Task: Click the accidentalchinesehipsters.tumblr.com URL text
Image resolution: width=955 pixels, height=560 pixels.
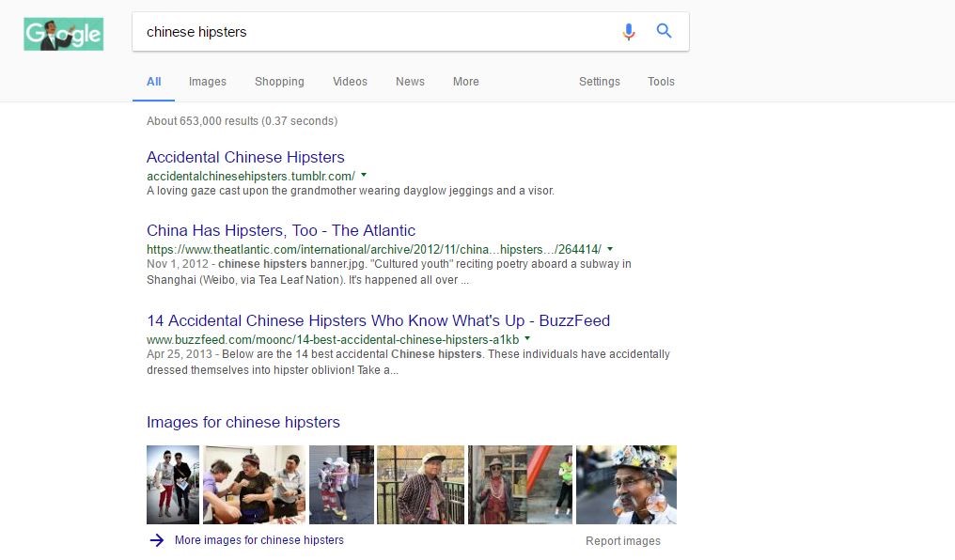Action: 250,176
